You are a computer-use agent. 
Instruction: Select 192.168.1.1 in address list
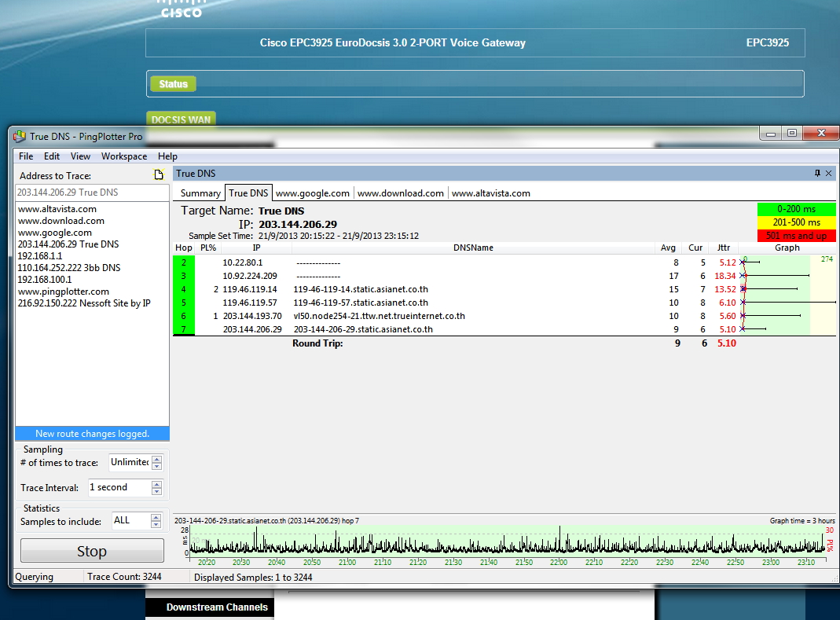[x=39, y=256]
